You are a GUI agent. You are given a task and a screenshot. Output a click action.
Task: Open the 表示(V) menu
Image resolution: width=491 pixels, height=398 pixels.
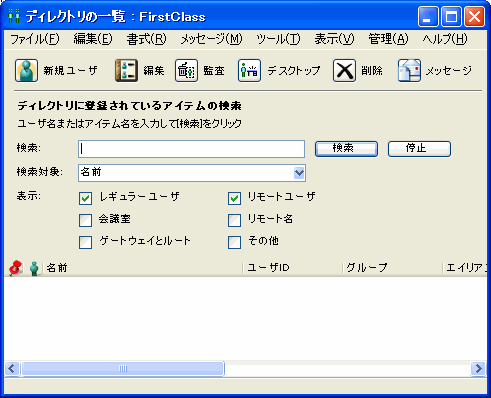(334, 39)
